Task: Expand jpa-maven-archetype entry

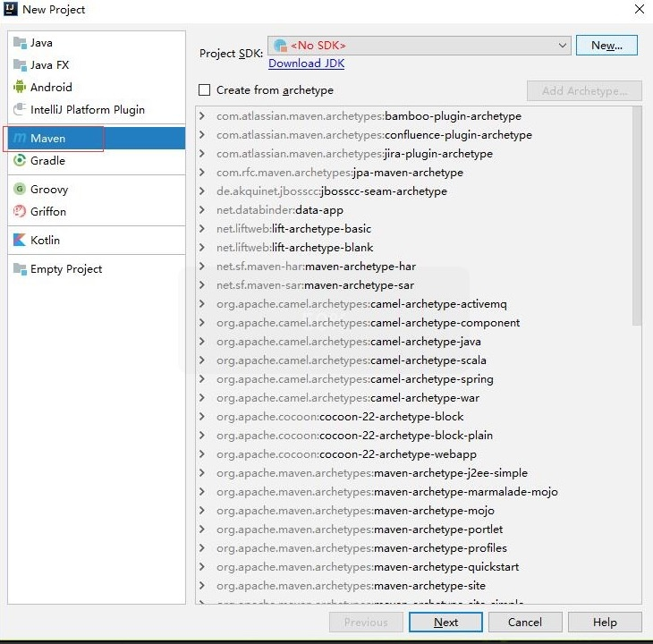Action: point(202,172)
